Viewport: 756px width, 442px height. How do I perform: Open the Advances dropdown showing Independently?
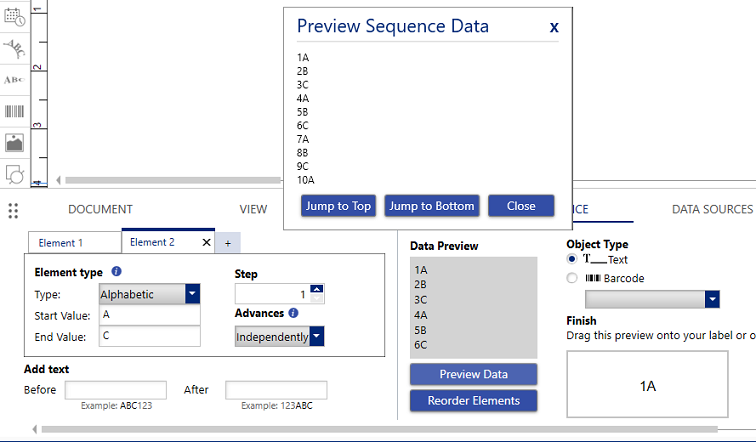click(316, 337)
